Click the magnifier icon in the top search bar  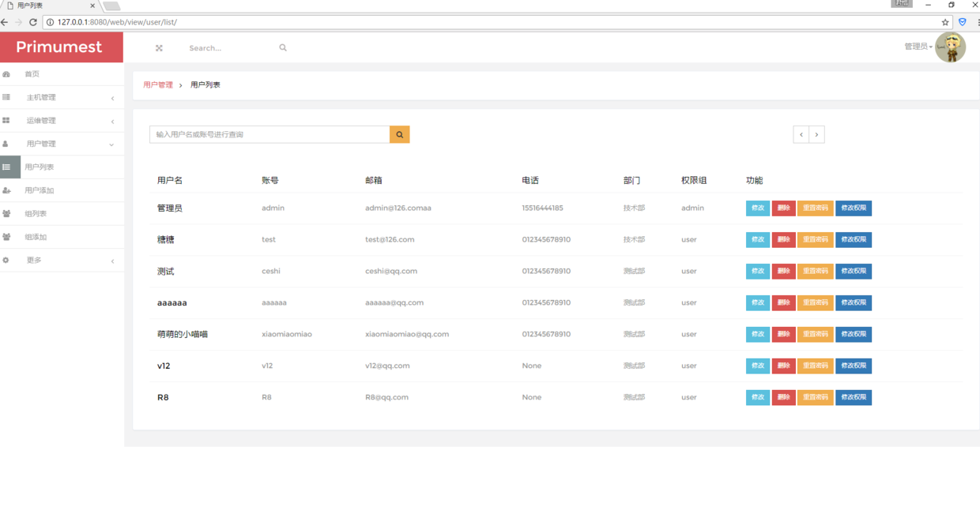(283, 48)
